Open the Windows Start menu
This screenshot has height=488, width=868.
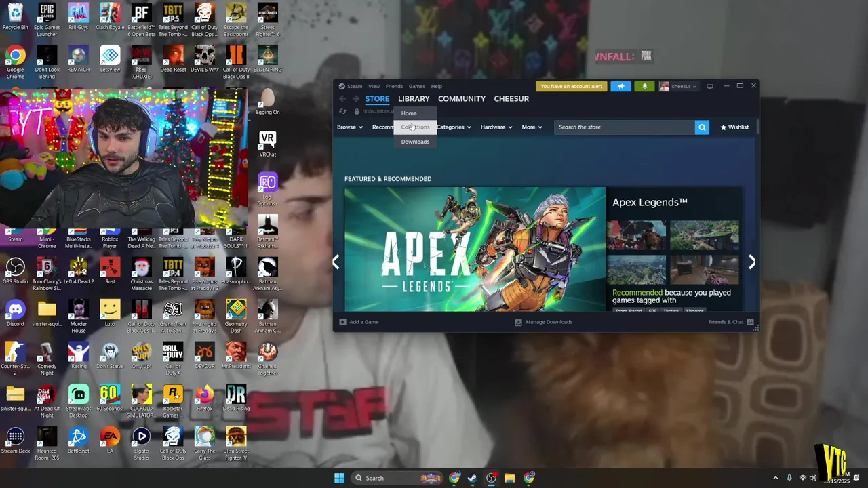click(339, 478)
